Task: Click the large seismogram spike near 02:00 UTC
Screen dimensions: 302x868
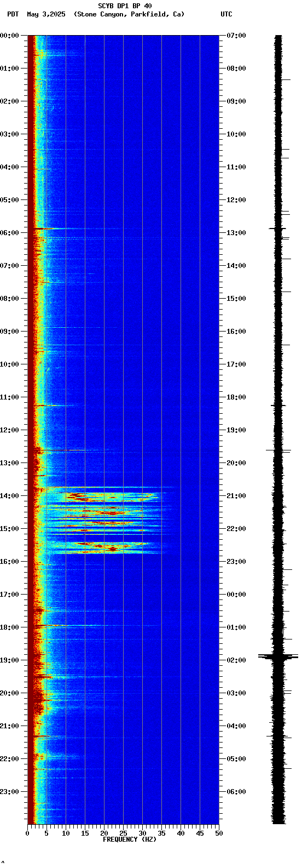Action: coord(278,656)
